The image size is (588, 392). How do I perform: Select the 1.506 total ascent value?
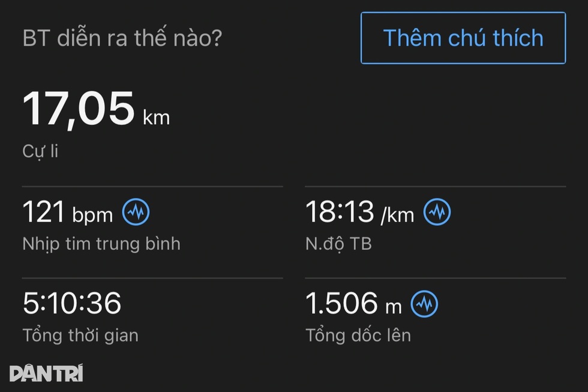pyautogui.click(x=342, y=304)
